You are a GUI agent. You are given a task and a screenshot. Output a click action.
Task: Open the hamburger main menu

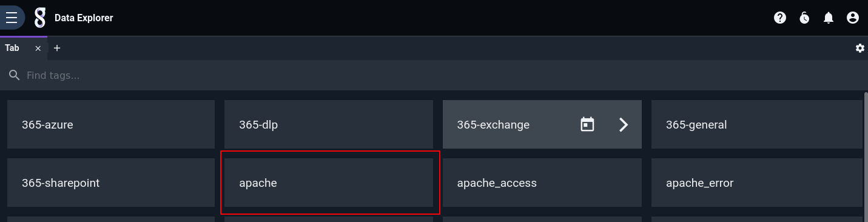point(11,18)
